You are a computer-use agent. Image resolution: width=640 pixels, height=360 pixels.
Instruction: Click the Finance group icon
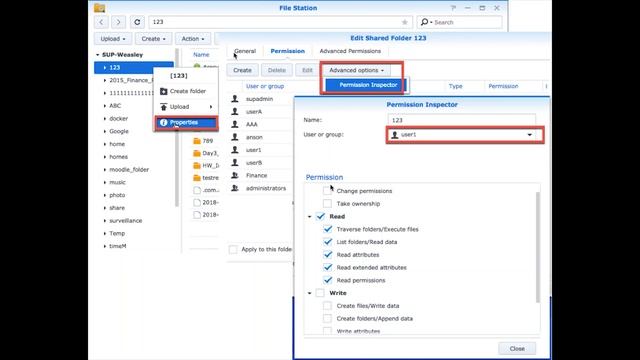click(x=235, y=175)
